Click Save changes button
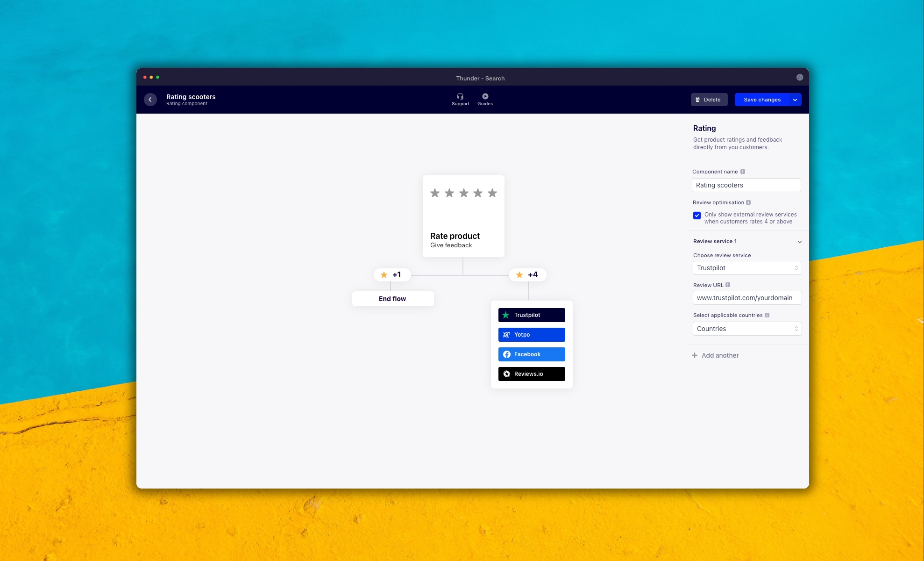 coord(761,100)
